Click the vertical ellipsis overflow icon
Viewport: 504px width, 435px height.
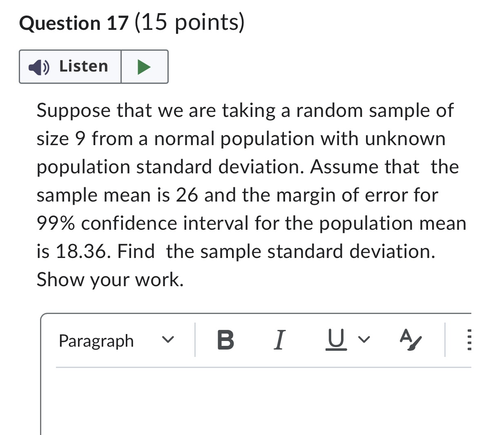point(469,341)
